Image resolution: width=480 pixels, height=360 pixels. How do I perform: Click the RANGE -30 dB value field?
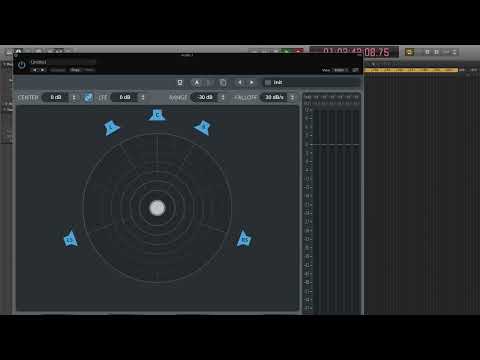point(205,97)
